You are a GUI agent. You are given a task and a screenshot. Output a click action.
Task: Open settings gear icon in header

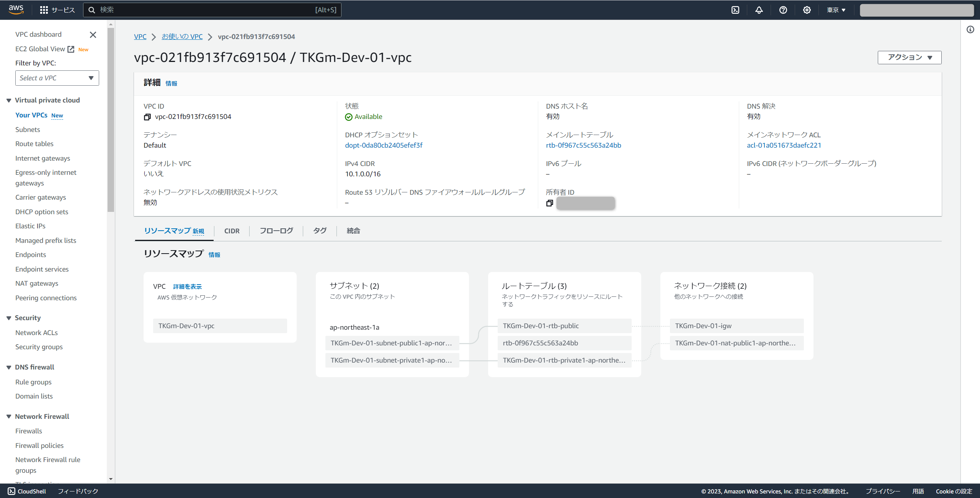coord(807,10)
